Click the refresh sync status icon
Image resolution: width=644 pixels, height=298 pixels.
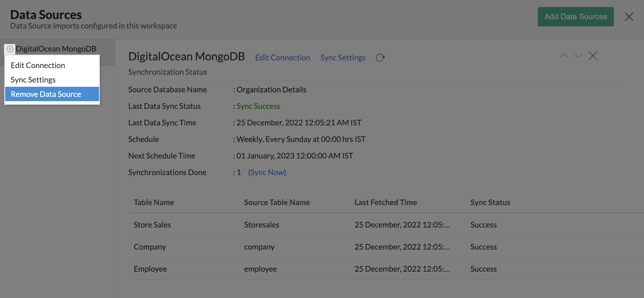tap(380, 58)
